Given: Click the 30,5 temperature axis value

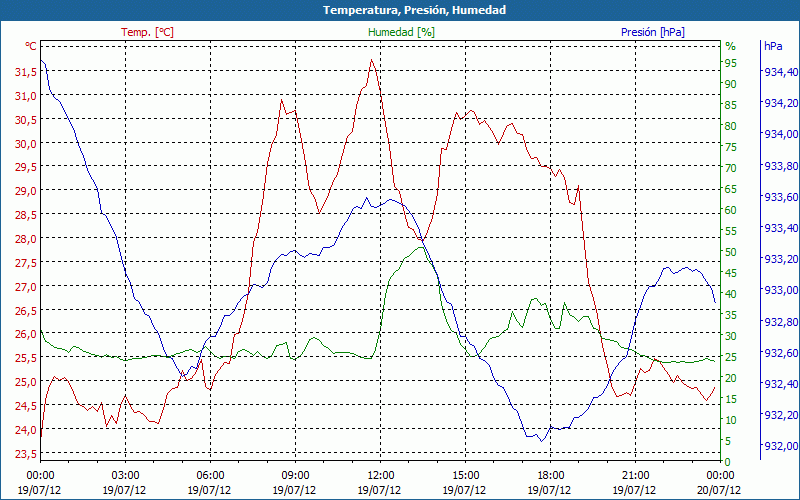Looking at the screenshot, I should tap(26, 119).
